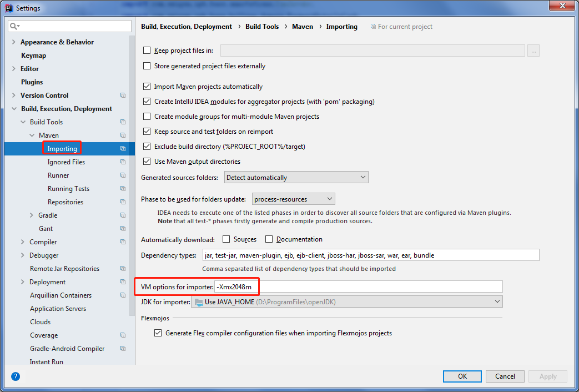Toggle Keep source and test folders on reimport

tap(147, 131)
